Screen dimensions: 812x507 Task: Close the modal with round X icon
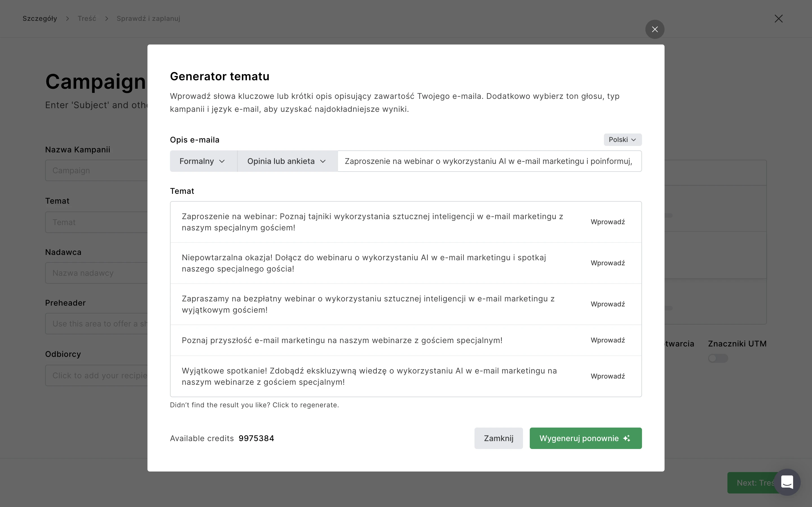(655, 30)
